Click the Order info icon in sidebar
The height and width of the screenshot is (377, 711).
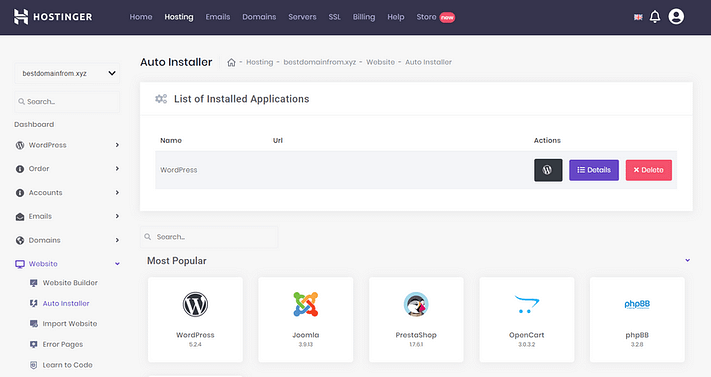(20, 169)
